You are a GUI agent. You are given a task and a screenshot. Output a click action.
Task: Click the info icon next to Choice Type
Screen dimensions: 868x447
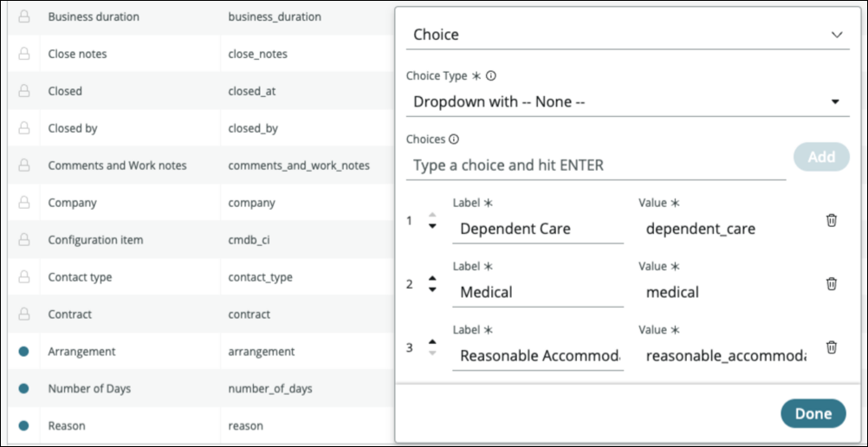(x=490, y=76)
